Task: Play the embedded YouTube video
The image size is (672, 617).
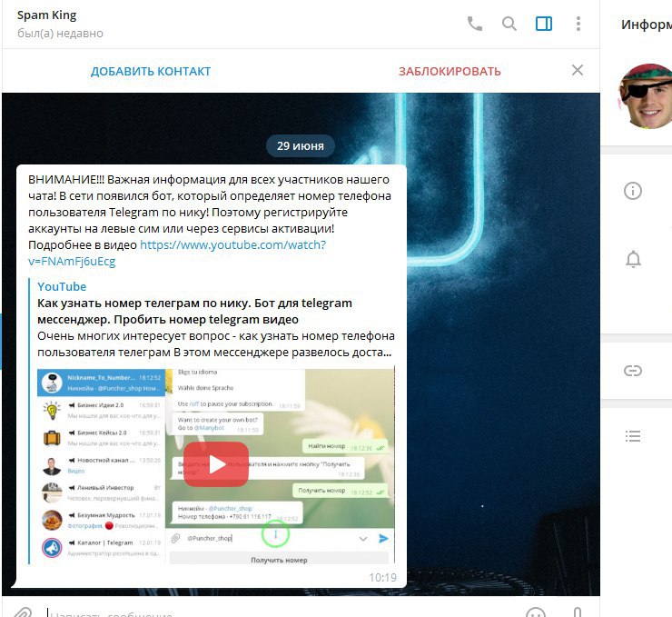Action: click(216, 464)
